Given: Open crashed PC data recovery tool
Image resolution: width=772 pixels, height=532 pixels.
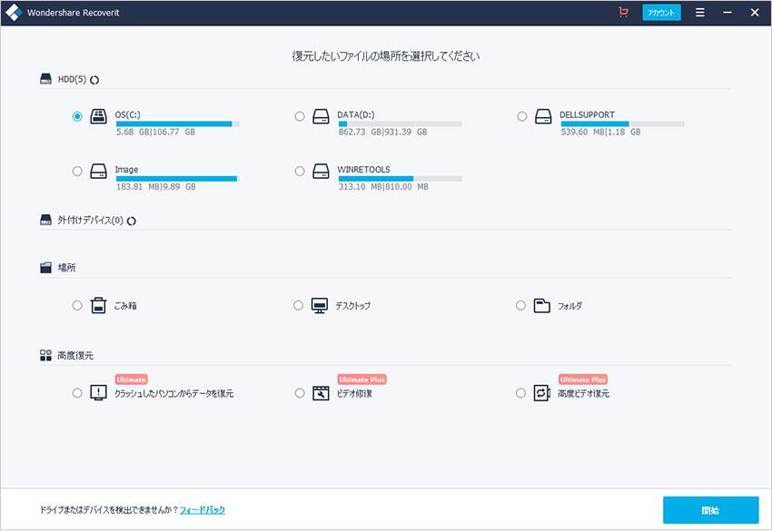Looking at the screenshot, I should (x=98, y=393).
